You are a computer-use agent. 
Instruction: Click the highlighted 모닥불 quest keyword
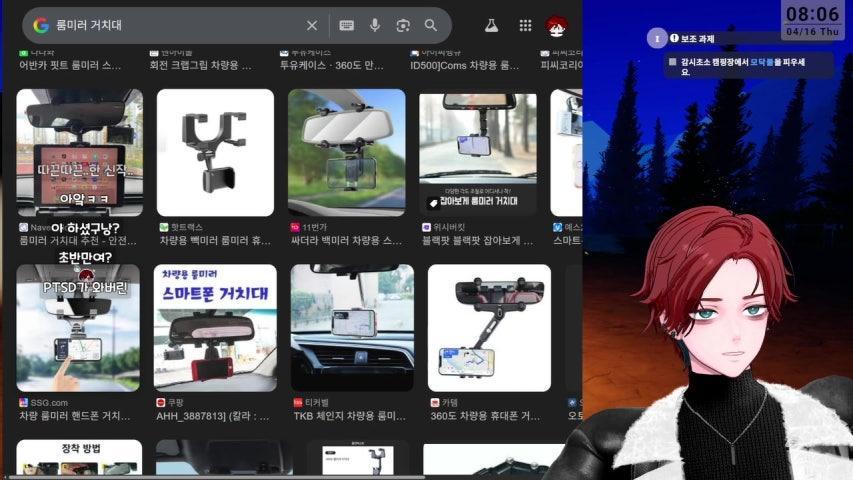(761, 62)
